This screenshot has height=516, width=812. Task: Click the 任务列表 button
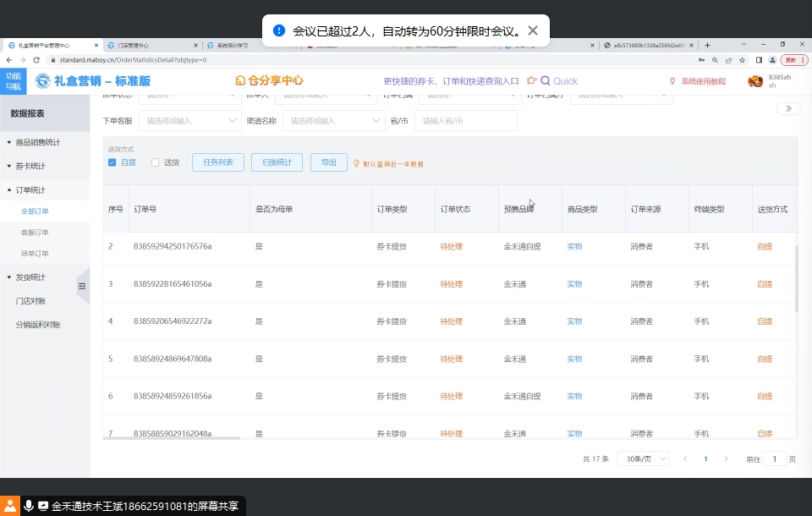click(x=218, y=162)
